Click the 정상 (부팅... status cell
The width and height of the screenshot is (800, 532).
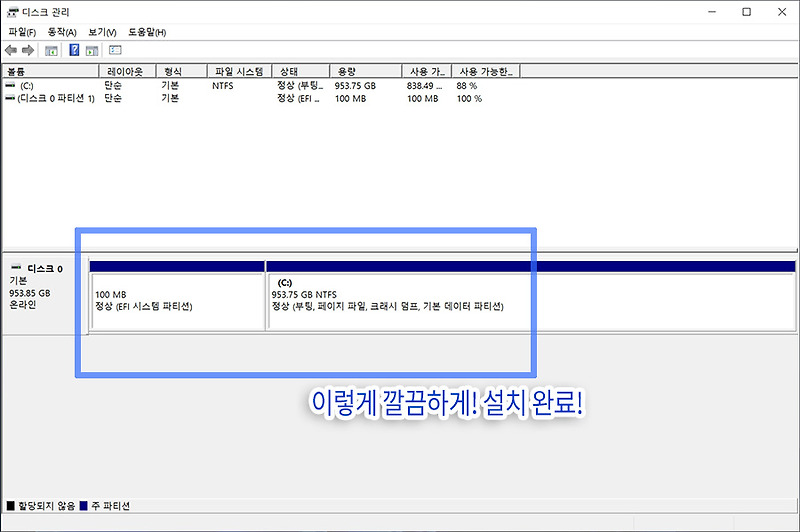pyautogui.click(x=300, y=86)
